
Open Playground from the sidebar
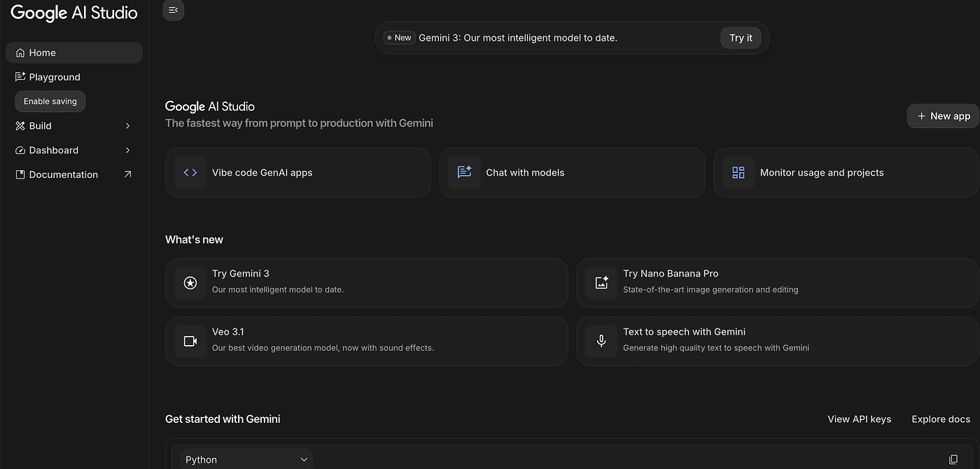pyautogui.click(x=55, y=77)
